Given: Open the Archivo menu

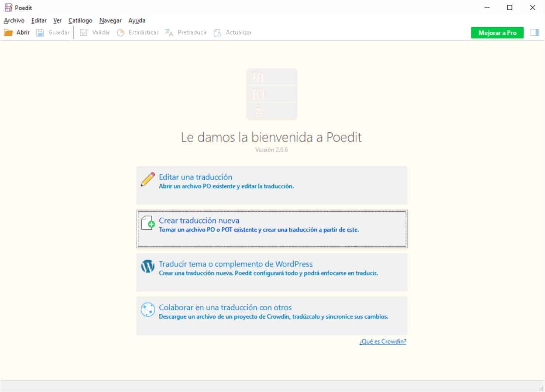Looking at the screenshot, I should (x=14, y=20).
